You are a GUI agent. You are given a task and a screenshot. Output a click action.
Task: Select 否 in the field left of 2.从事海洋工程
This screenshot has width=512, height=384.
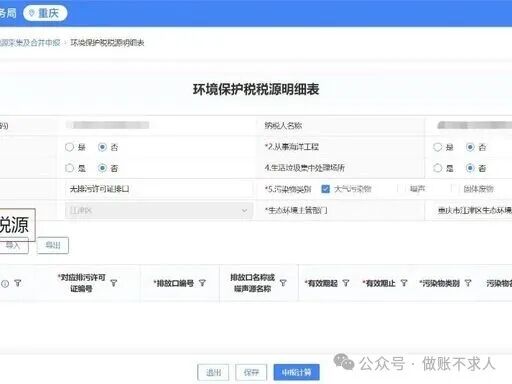point(102,147)
